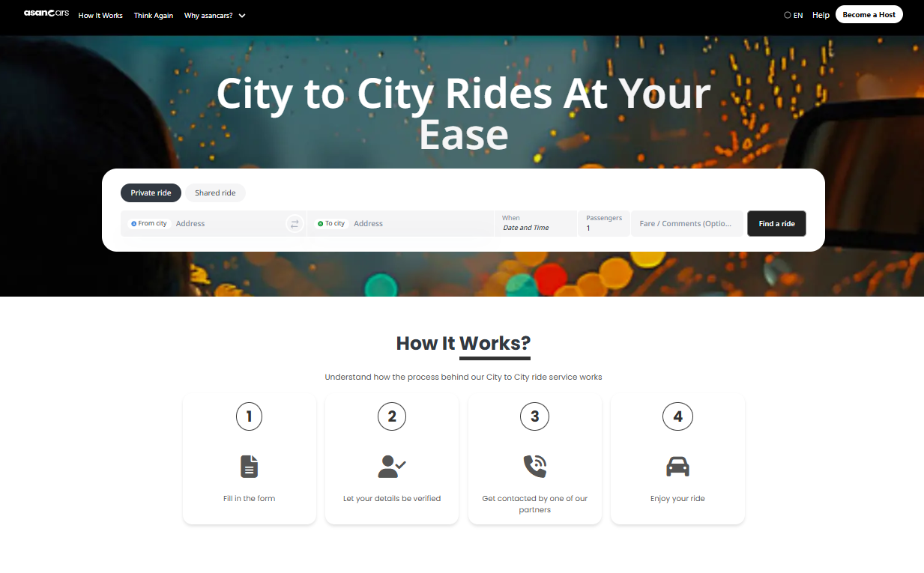Open the Passengers count selector
The height and width of the screenshot is (573, 924).
[x=604, y=223]
